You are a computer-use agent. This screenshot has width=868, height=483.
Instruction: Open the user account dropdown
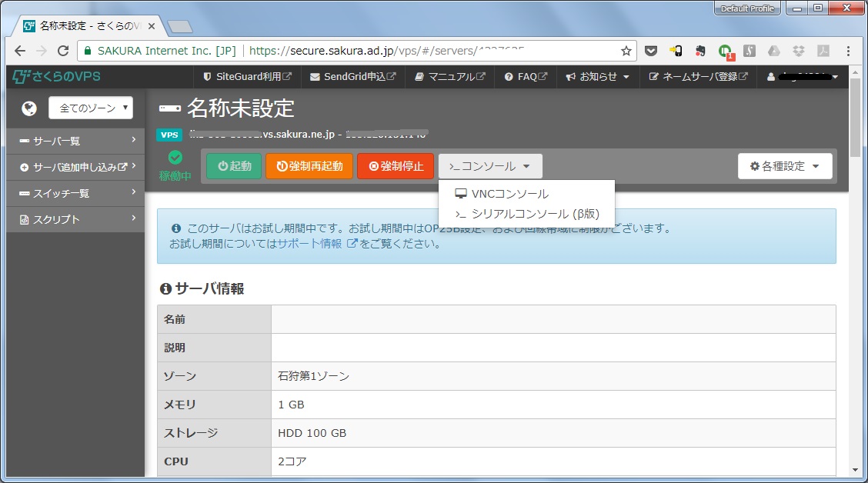(x=802, y=77)
